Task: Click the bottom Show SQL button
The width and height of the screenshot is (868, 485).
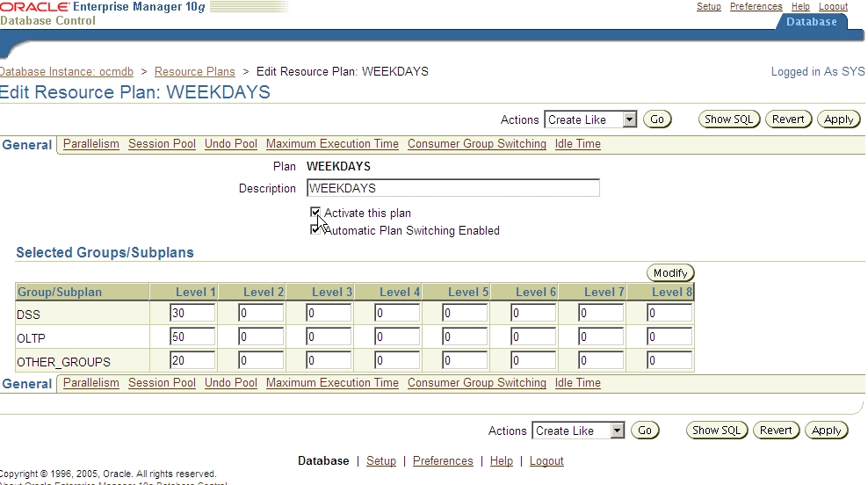Action: [x=716, y=431]
